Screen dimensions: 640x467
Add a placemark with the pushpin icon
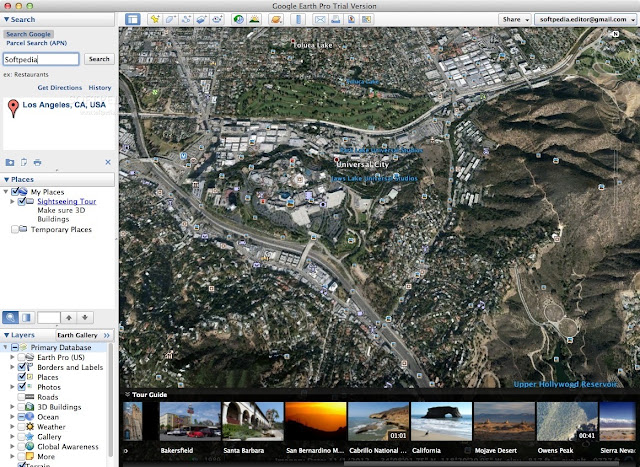click(155, 19)
